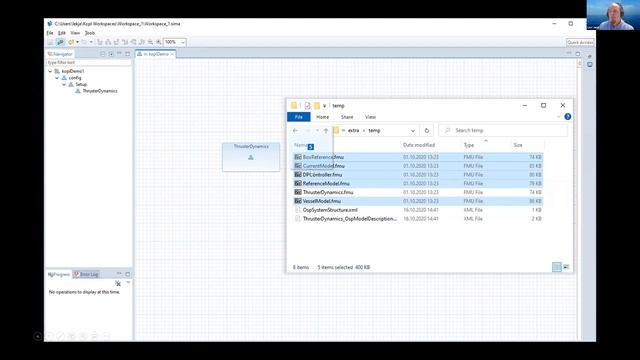The image size is (640, 360).
Task: Click Explorer refresh button
Action: click(x=427, y=131)
